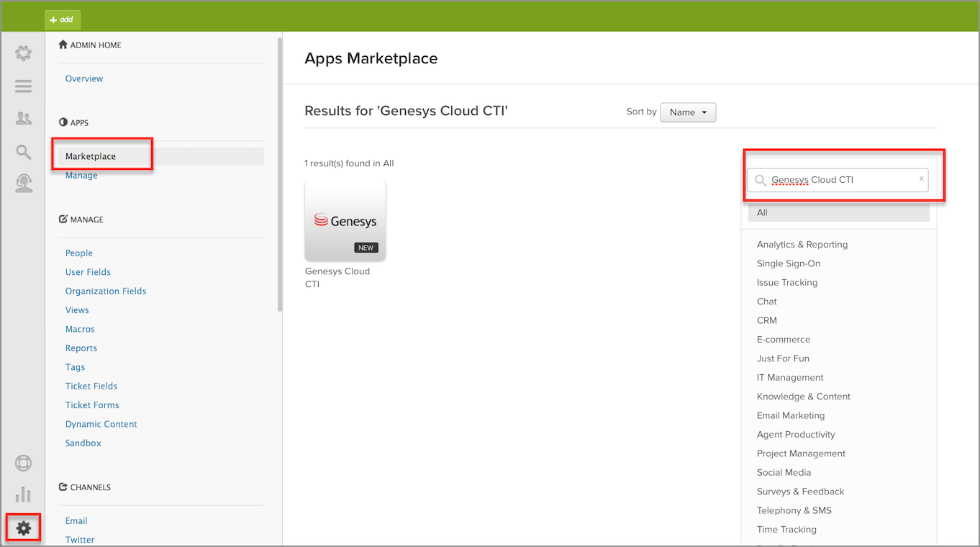
Task: Clear the search field with x
Action: (921, 179)
